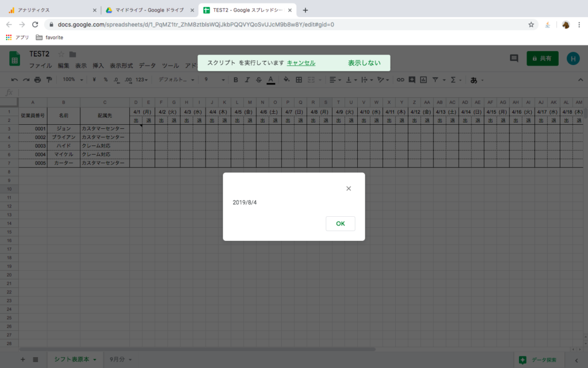Click the undo arrow icon
Screen dimensions: 588x368
(x=14, y=80)
